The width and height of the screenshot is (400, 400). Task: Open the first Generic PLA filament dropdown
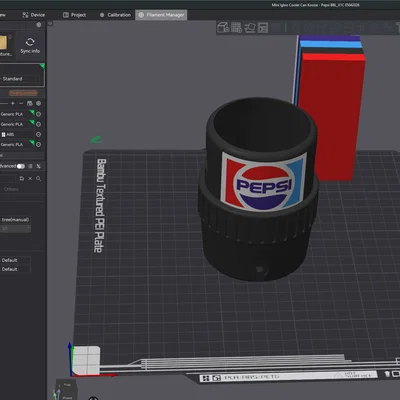tap(17, 114)
